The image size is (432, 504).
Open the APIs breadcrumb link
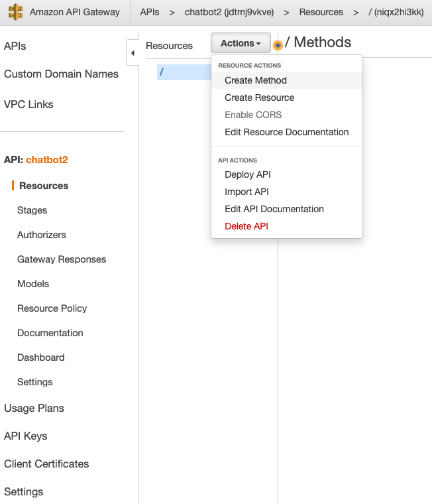click(150, 12)
